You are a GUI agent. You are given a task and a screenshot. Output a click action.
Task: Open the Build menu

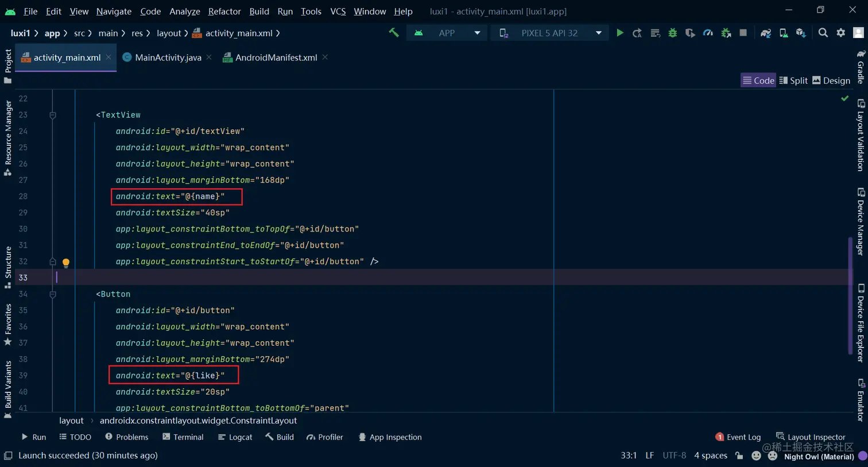coord(259,11)
